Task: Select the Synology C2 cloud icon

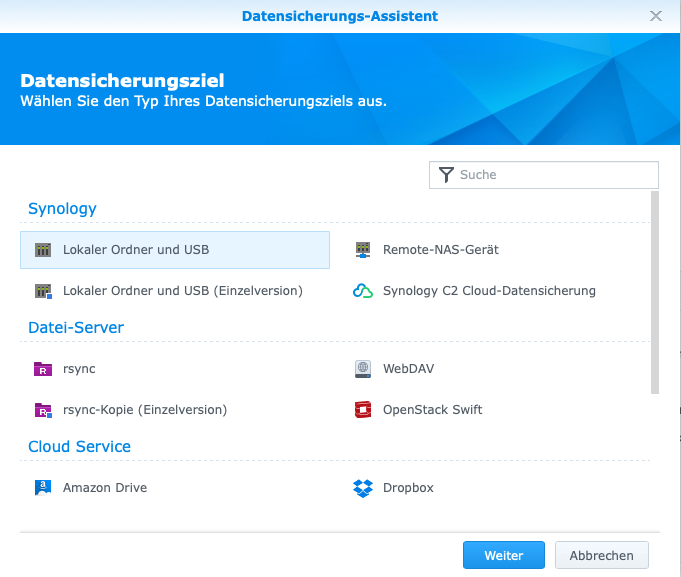Action: coord(363,291)
